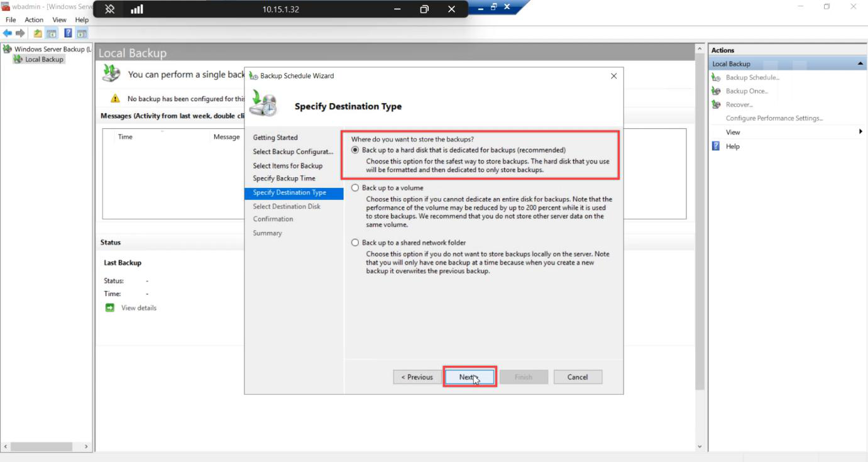Open the View menu in the menu bar
This screenshot has height=462, width=868.
point(59,20)
